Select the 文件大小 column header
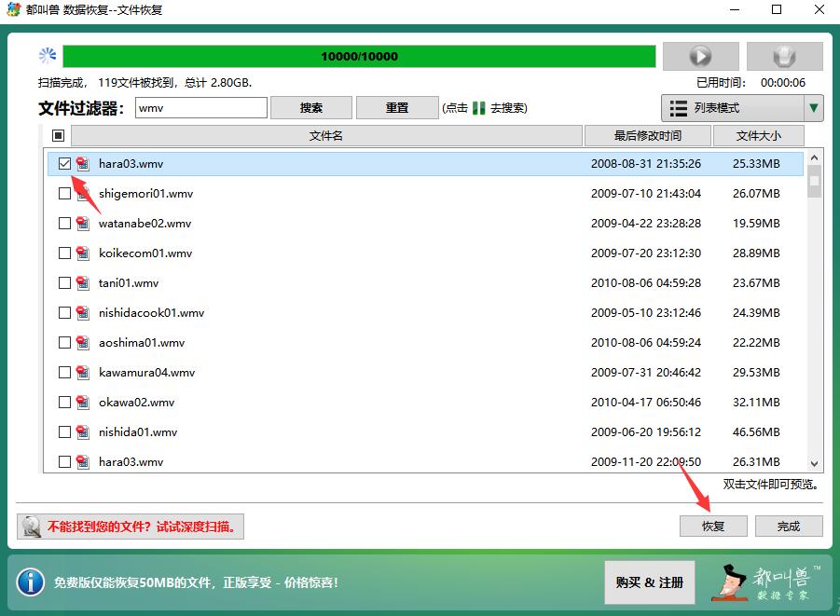Image resolution: width=840 pixels, height=616 pixels. click(758, 135)
